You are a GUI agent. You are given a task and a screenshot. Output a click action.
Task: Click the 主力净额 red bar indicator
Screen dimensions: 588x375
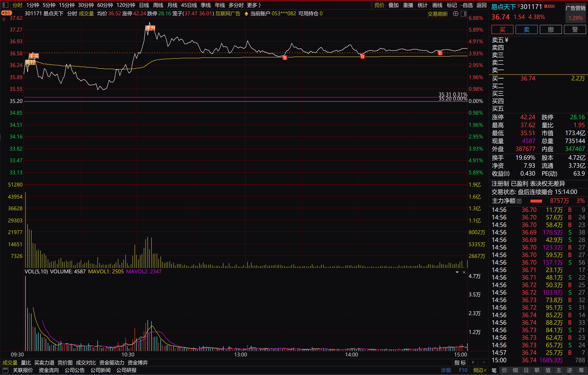point(536,201)
